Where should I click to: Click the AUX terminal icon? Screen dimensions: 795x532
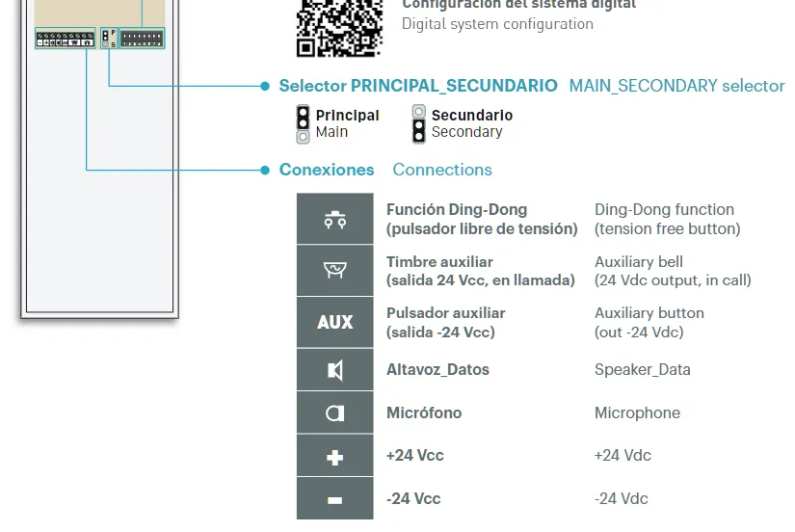point(335,322)
